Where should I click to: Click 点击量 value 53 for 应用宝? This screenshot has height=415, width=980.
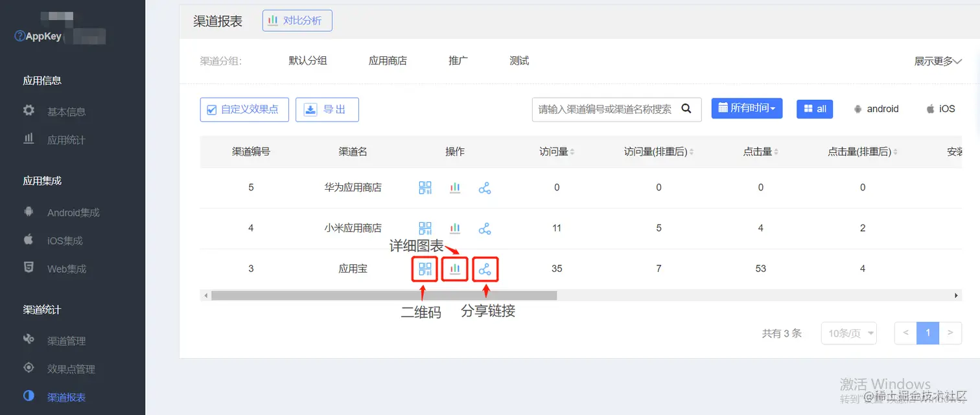click(761, 269)
